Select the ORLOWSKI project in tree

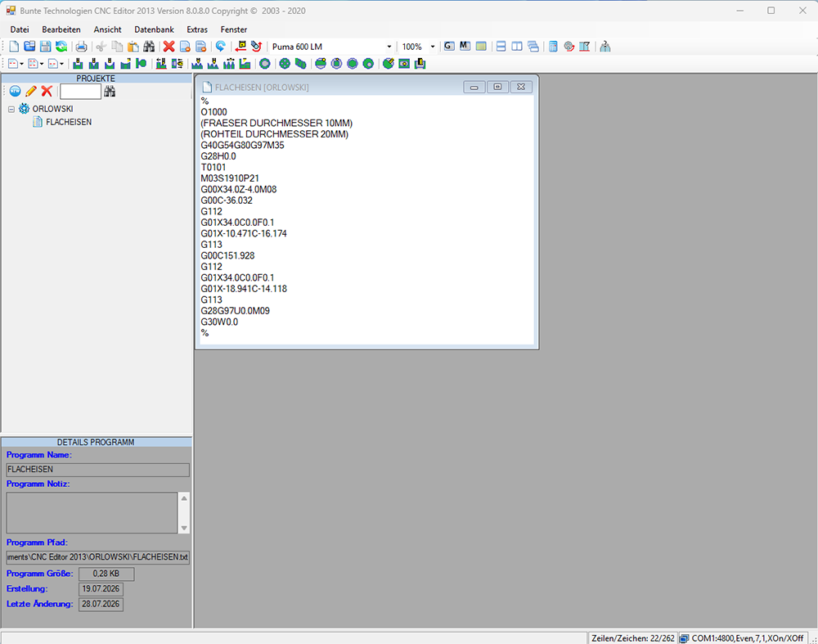[52, 109]
